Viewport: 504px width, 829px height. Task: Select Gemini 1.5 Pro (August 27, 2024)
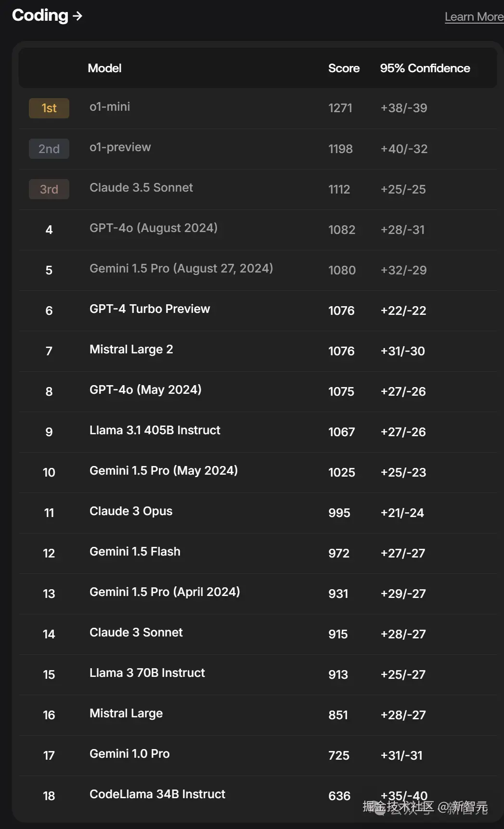181,269
